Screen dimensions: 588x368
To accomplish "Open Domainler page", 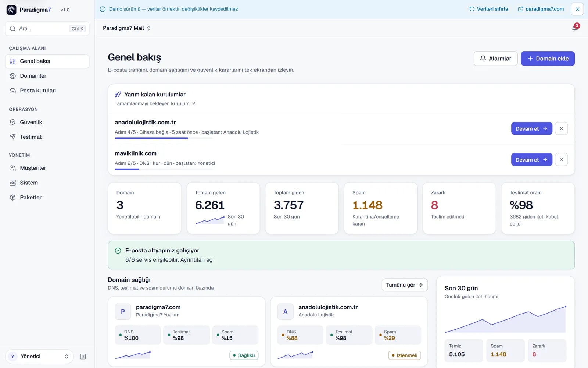I will (x=47, y=76).
